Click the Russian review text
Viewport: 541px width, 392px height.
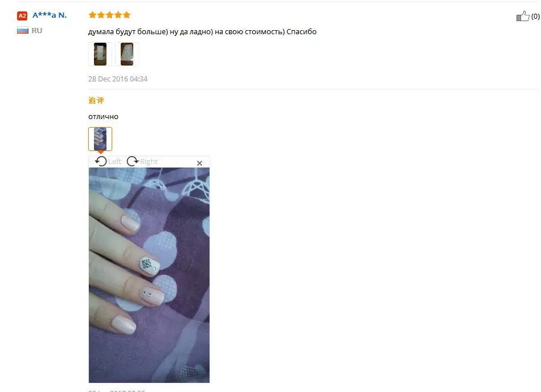(202, 32)
